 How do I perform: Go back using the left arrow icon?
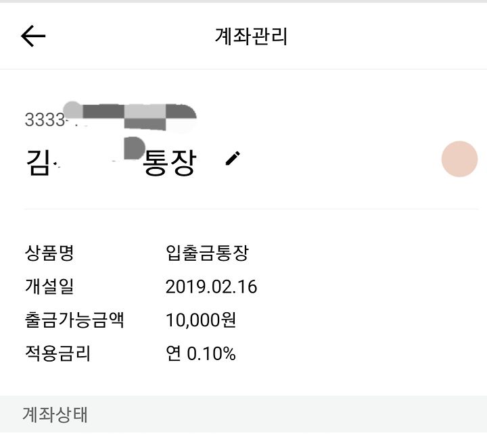33,36
